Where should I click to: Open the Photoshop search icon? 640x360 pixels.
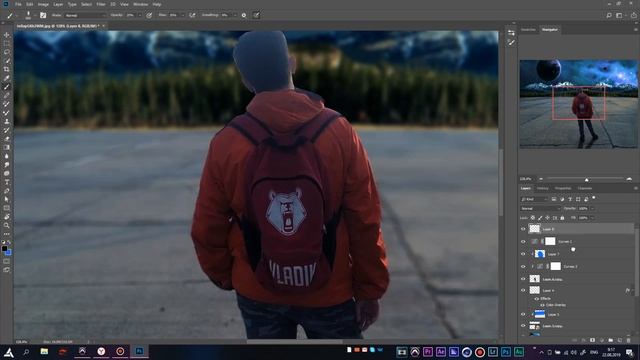coord(609,15)
